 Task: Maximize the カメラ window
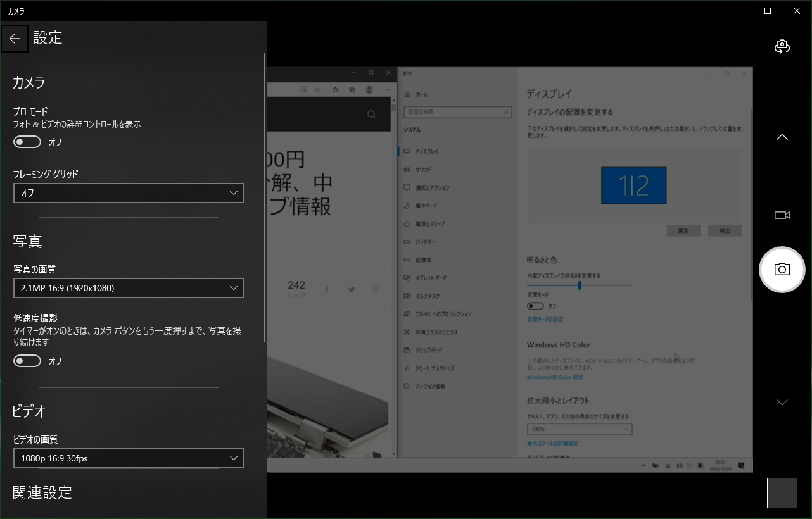(768, 11)
